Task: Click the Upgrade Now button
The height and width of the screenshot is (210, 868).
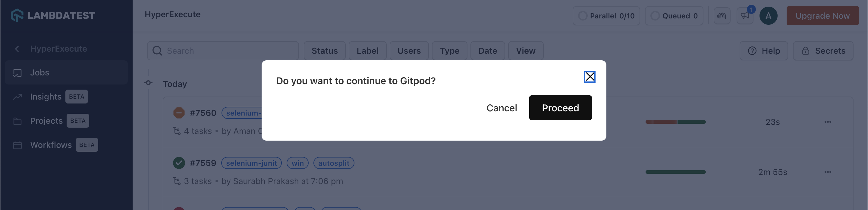Action: [x=822, y=15]
